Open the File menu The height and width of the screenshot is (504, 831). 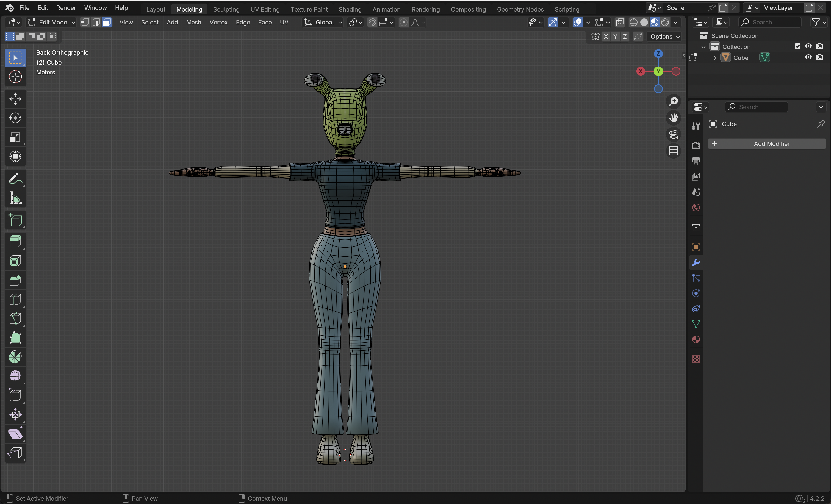[24, 7]
